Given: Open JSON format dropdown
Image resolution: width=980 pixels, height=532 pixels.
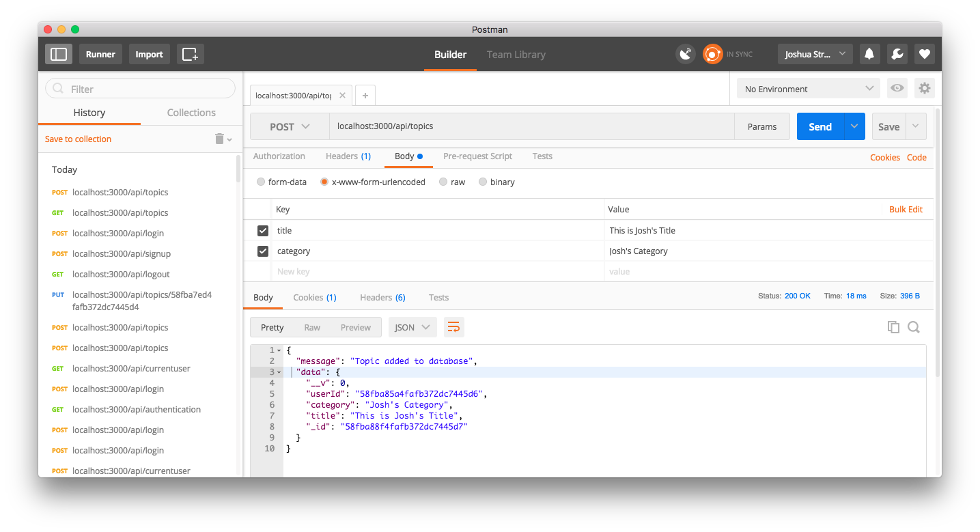Looking at the screenshot, I should pos(412,327).
